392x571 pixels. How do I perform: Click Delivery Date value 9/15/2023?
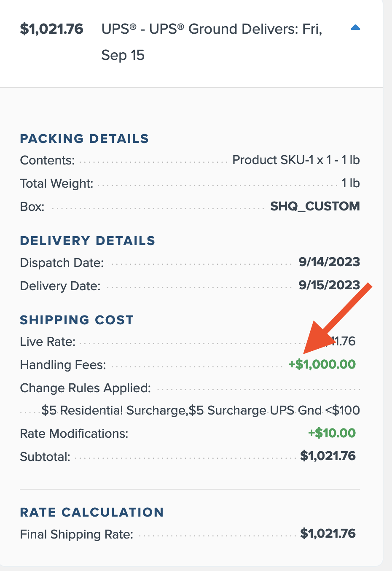(329, 285)
